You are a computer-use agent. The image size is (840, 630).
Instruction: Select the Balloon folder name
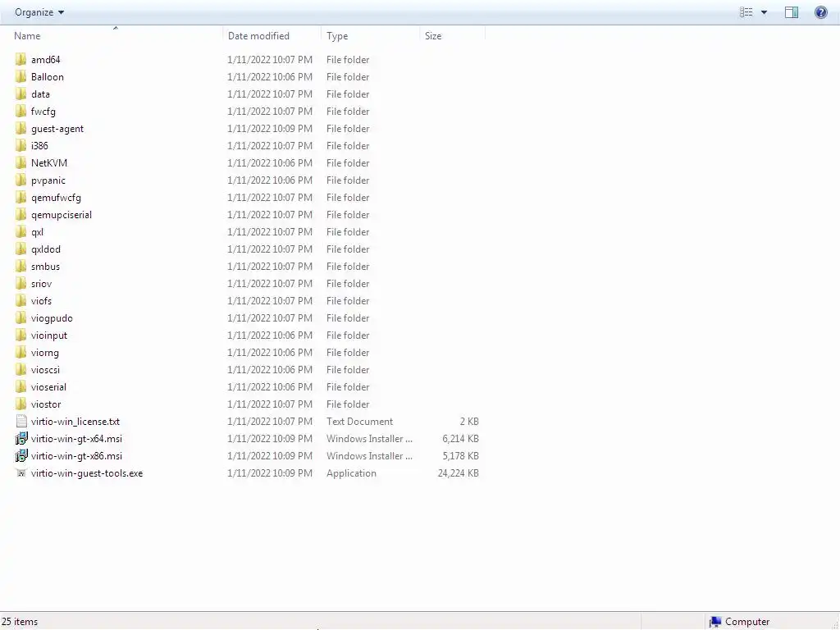click(48, 76)
